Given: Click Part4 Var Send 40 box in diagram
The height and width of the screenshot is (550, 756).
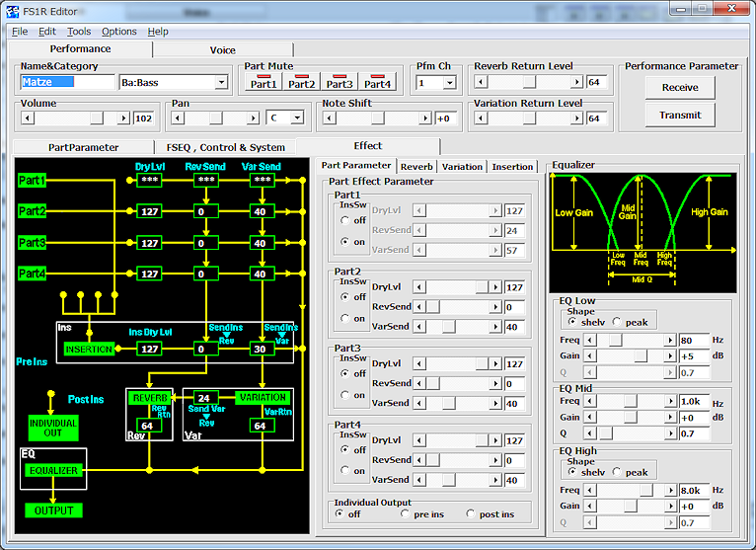Looking at the screenshot, I should click(263, 274).
